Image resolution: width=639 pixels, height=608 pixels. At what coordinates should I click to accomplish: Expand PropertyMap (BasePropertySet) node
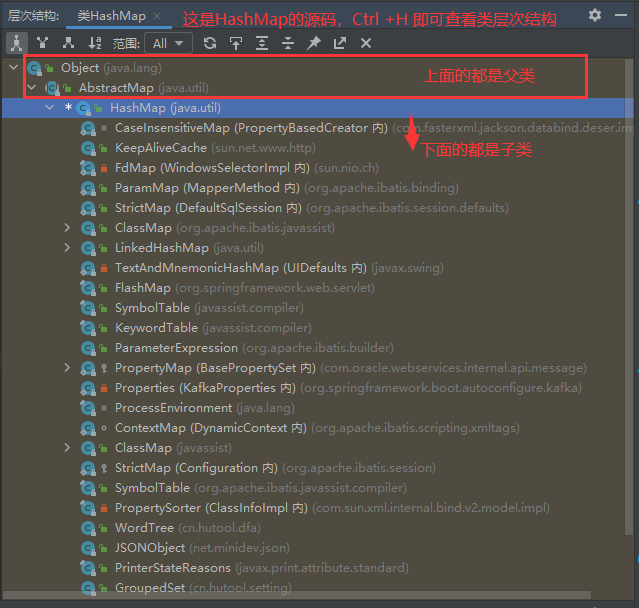[x=67, y=368]
